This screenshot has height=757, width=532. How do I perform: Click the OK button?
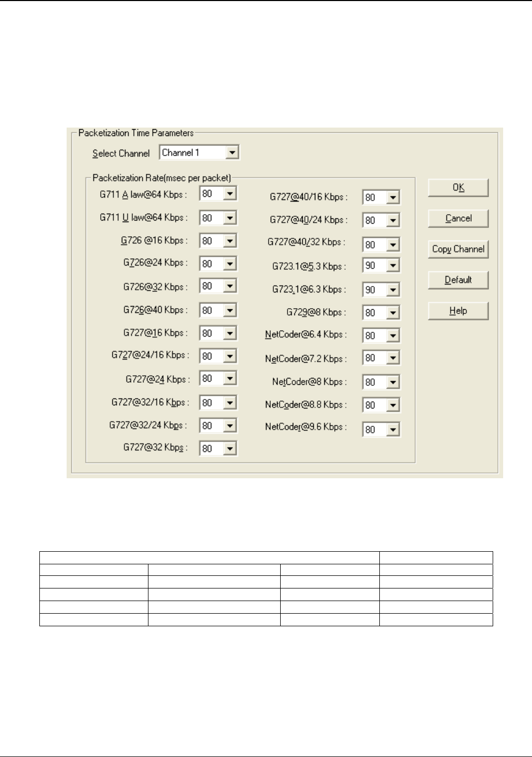(459, 188)
